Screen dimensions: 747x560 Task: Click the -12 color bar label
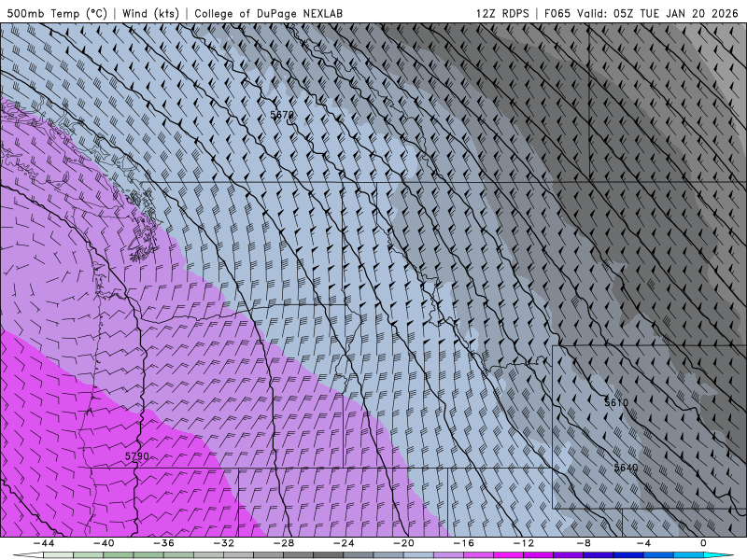524,543
